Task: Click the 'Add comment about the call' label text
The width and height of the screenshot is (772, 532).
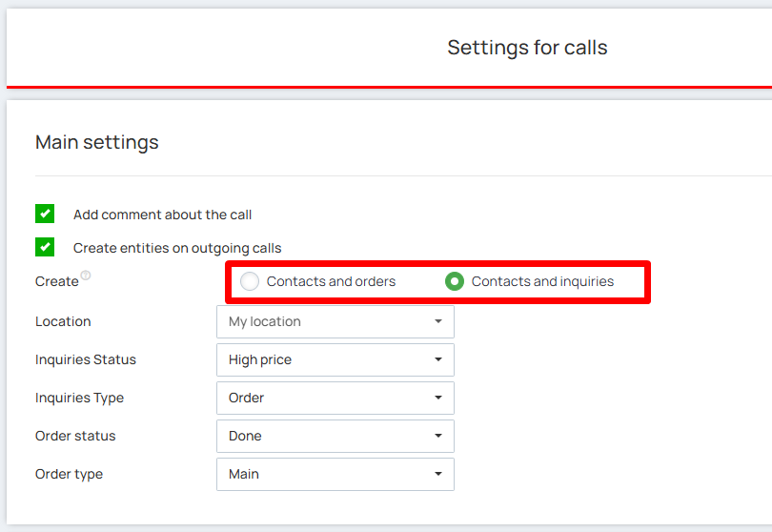Action: coord(162,215)
